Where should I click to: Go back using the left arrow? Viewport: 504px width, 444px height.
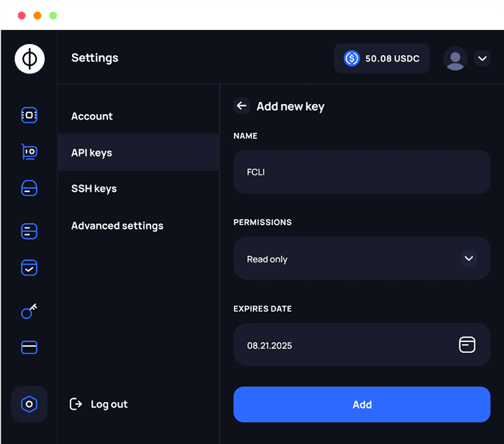pyautogui.click(x=241, y=106)
